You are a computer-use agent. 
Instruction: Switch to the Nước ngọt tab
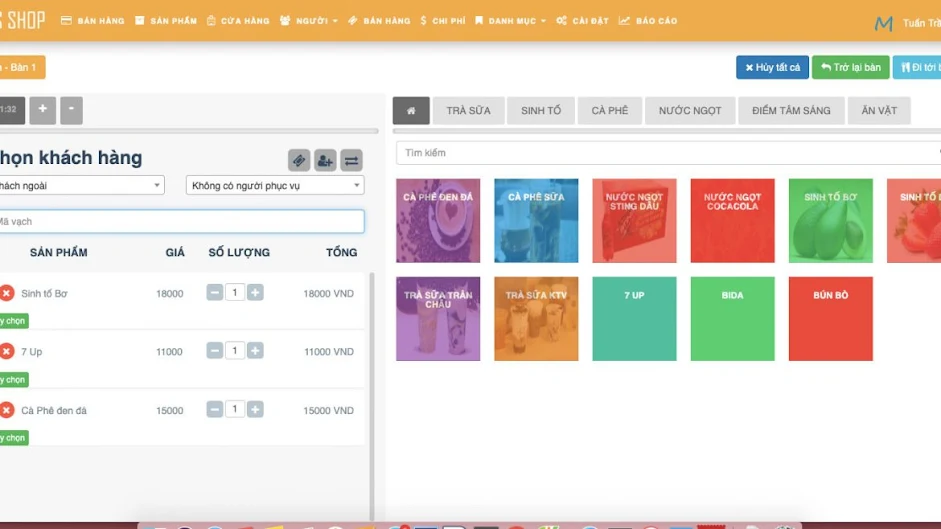(x=690, y=110)
